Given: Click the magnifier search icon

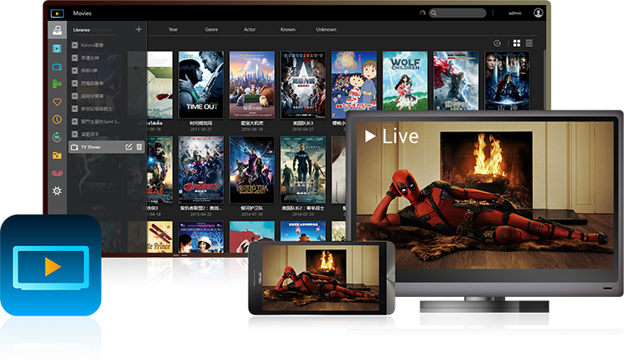Looking at the screenshot, I should pos(434,13).
